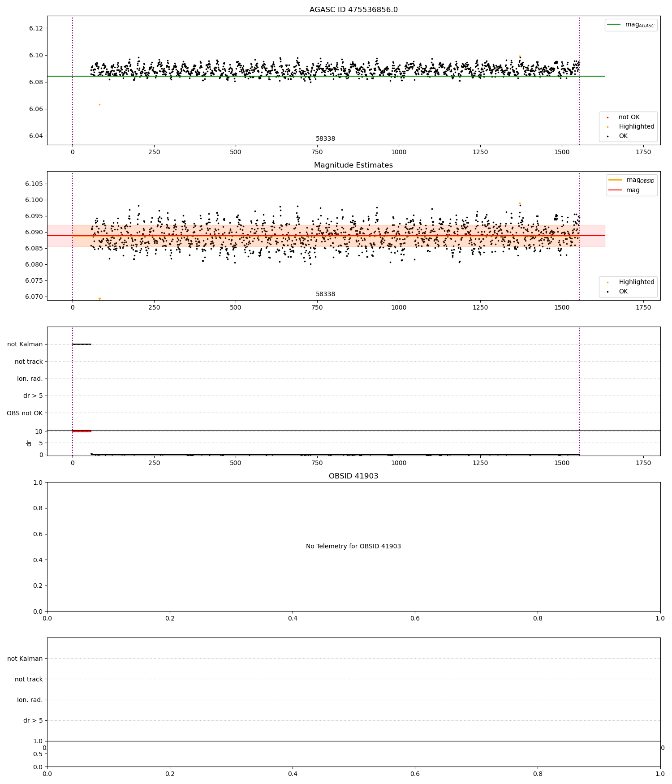672x784 pixels.
Task: Click the 0.8 x-axis tick under the last plot
Action: (x=538, y=774)
